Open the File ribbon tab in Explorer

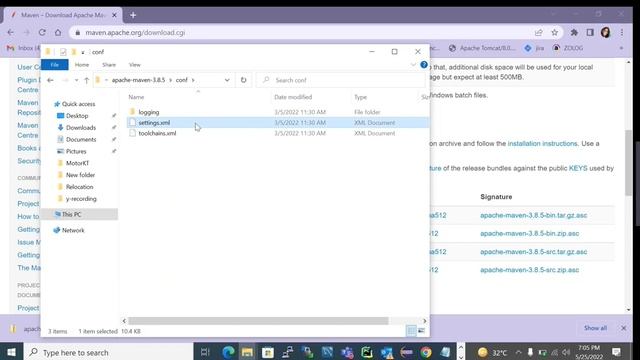click(55, 64)
